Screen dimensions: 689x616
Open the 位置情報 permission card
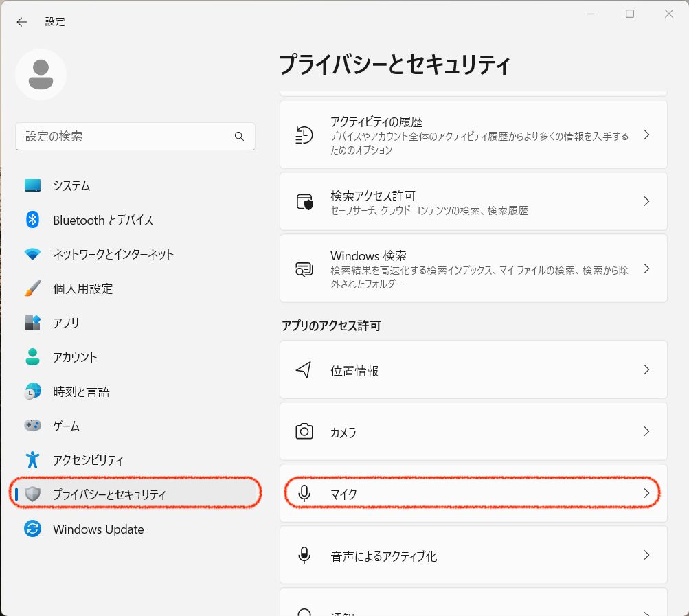tap(474, 369)
